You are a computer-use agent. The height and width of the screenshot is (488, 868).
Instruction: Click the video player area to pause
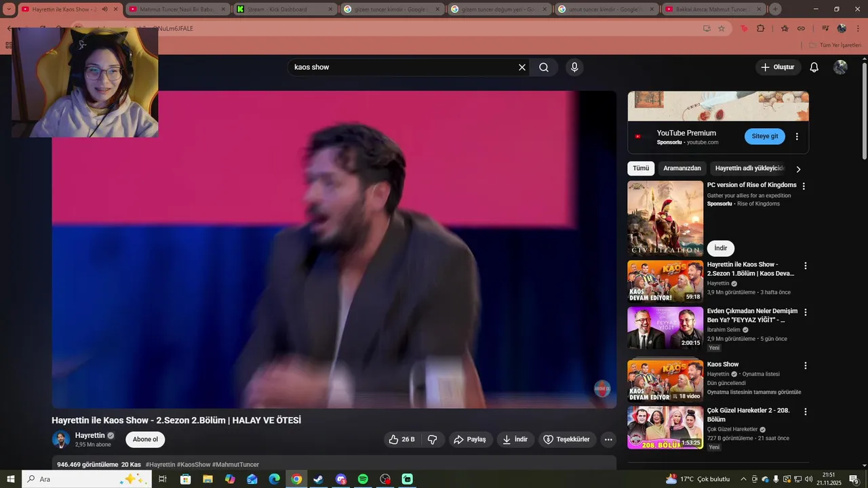[x=334, y=249]
